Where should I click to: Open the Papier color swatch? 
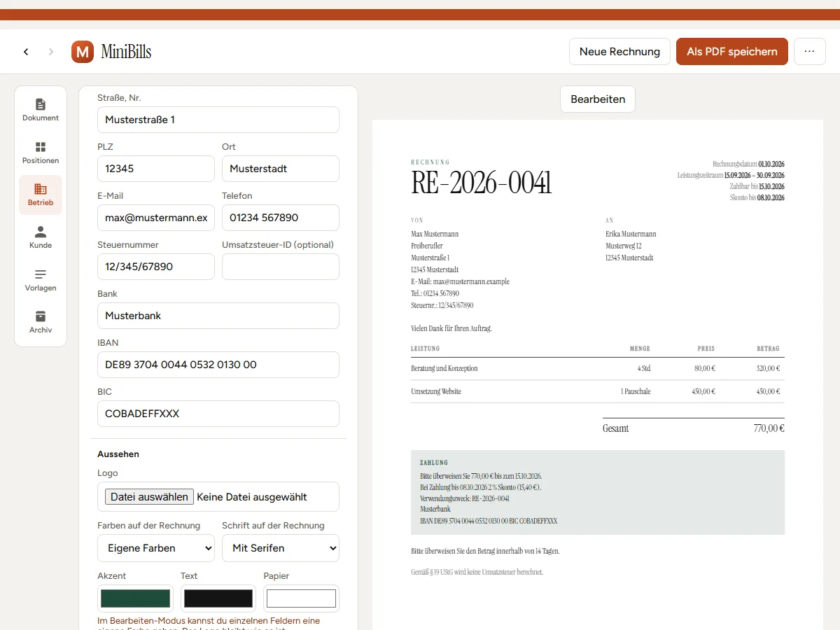(x=302, y=598)
